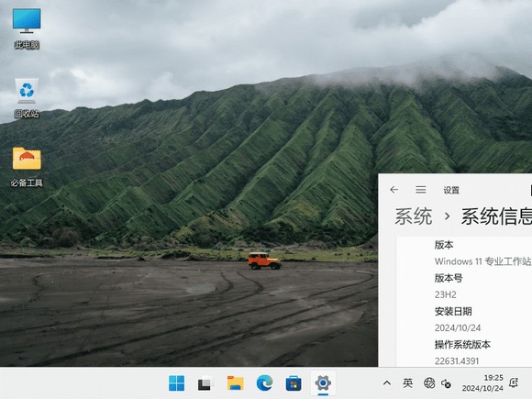The width and height of the screenshot is (532, 399).
Task: Expand the hidden tray icons chevron
Action: (x=387, y=383)
